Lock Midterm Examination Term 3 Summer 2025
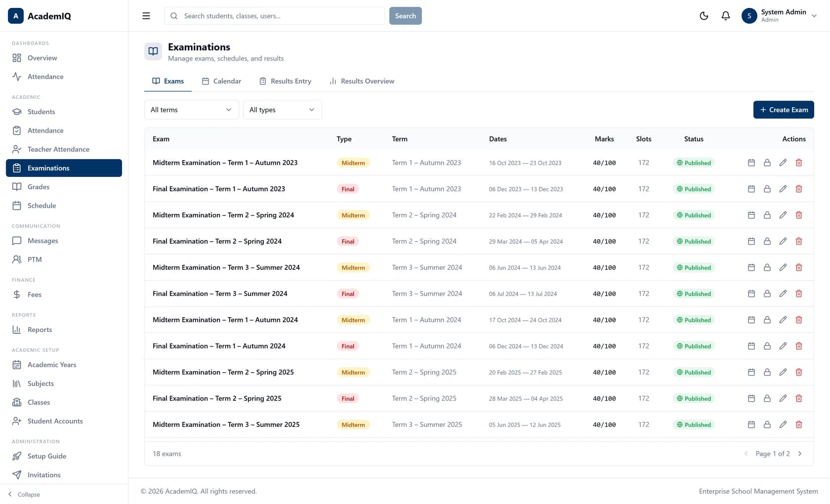This screenshot has height=504, width=830. coord(767,424)
